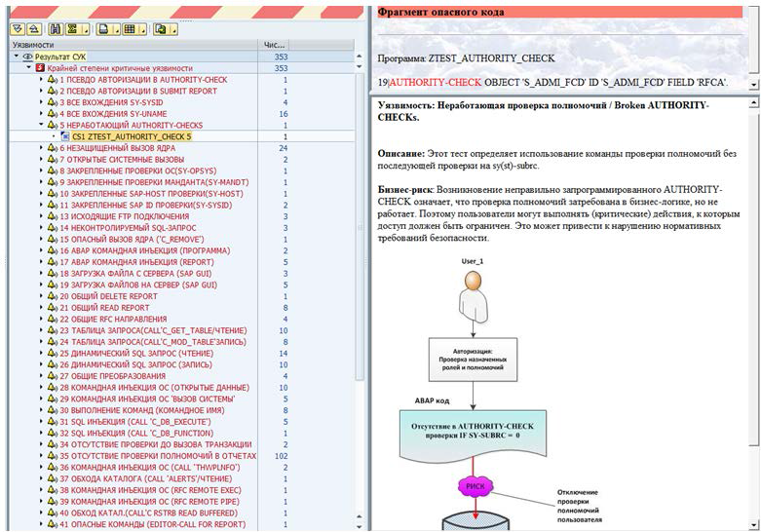
Task: Click program name ZTEST_AUTHORITY_CHECK in the code fragment panel
Action: (x=492, y=58)
